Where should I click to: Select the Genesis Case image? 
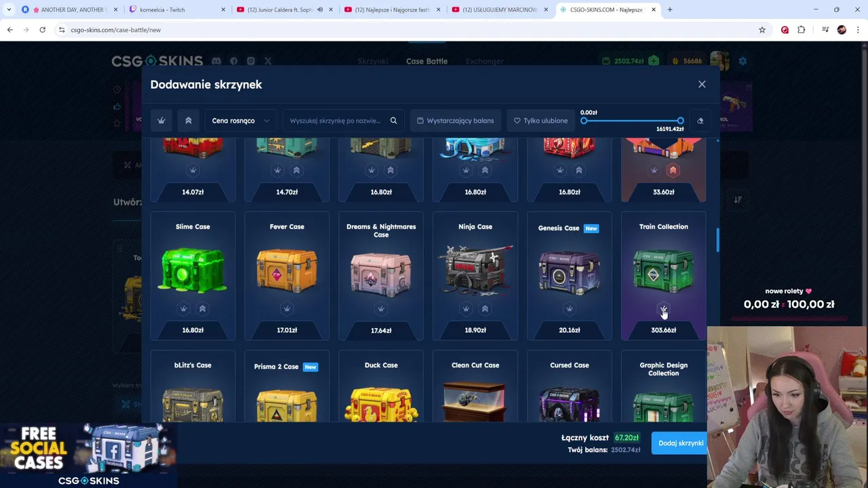[570, 271]
